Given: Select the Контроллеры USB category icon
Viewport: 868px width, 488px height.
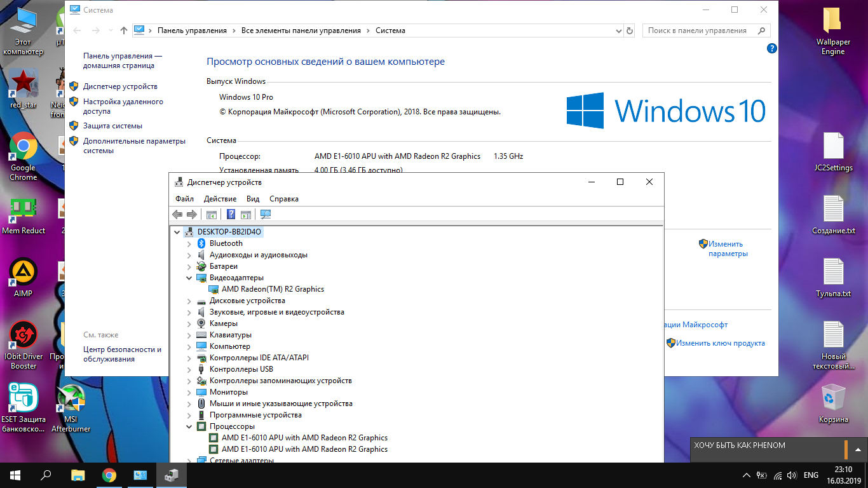Looking at the screenshot, I should click(201, 369).
